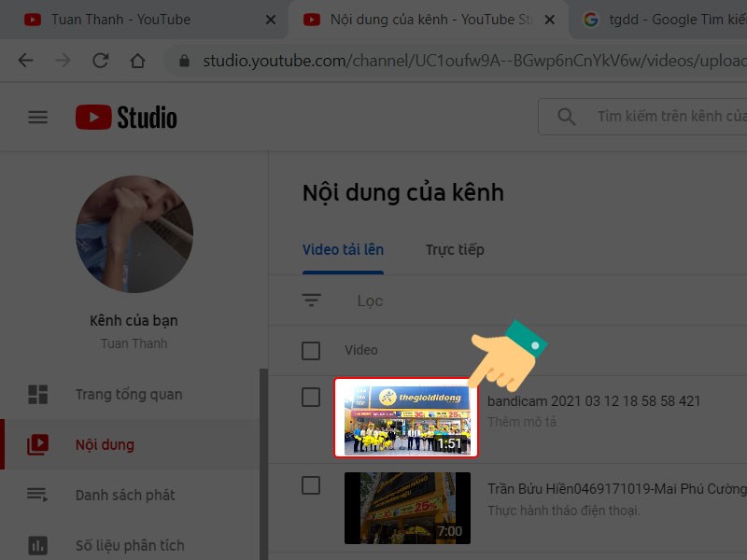Click the Tuan Thanh channel name
This screenshot has height=560, width=747.
(134, 343)
